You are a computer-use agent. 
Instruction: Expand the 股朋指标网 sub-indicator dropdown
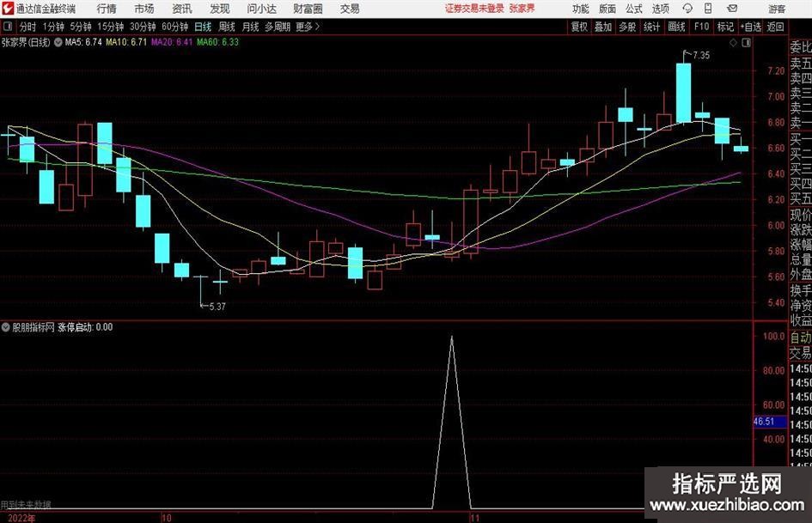tap(6, 327)
